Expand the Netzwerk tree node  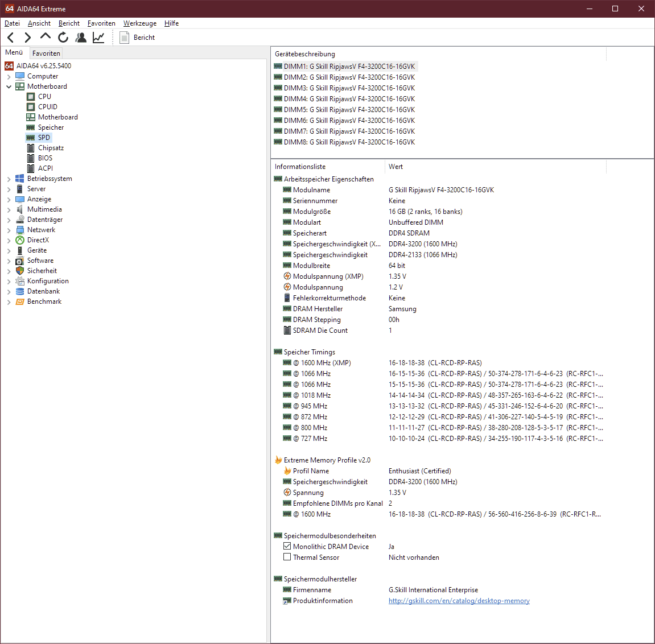[x=9, y=230]
